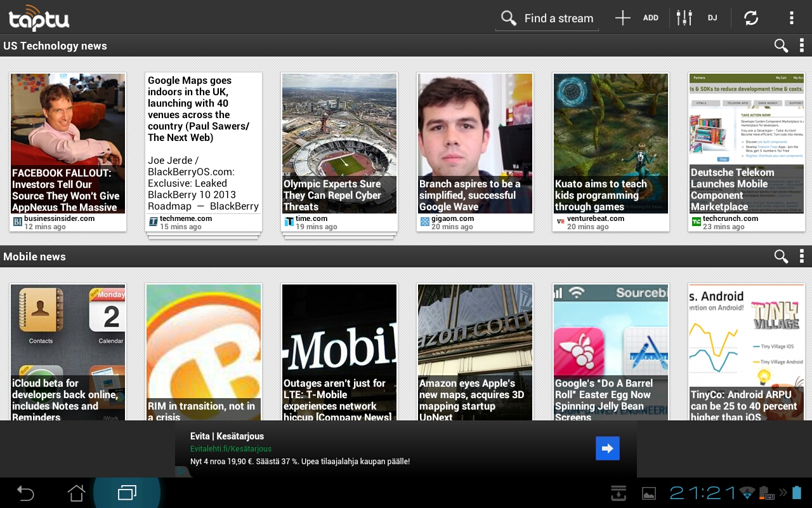Screen dimensions: 812x508
Task: Tap the DJ label button
Action: coord(712,18)
